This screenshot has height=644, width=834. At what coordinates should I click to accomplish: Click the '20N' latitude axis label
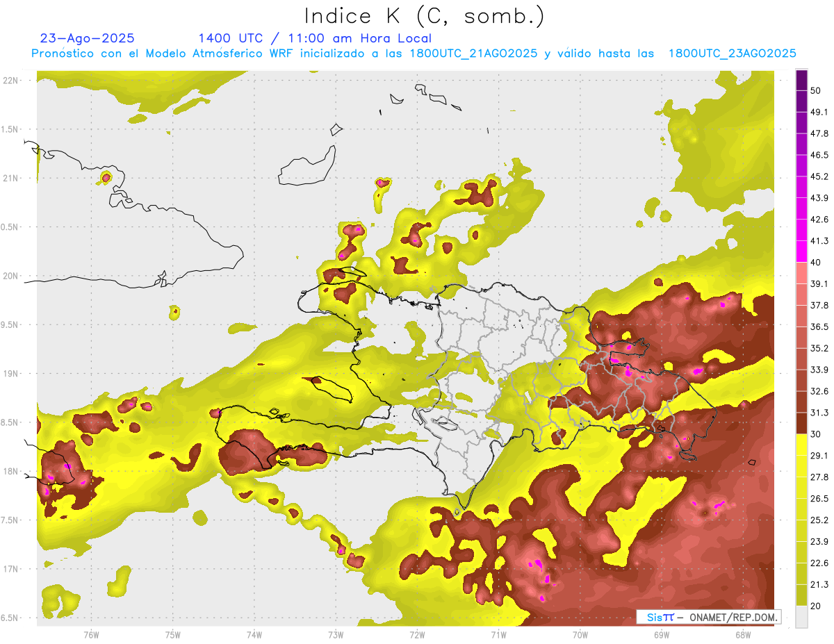(x=10, y=276)
